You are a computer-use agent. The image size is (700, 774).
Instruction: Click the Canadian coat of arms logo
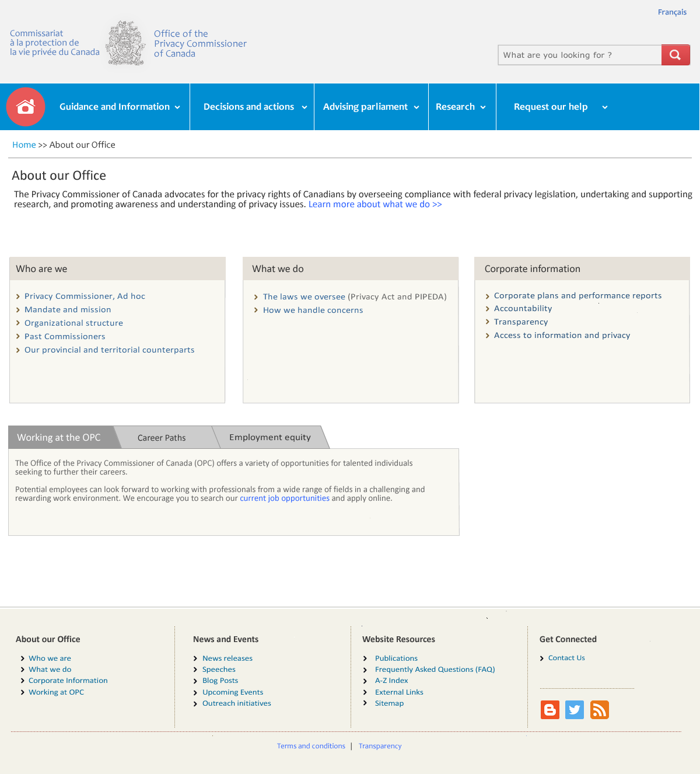tap(125, 44)
